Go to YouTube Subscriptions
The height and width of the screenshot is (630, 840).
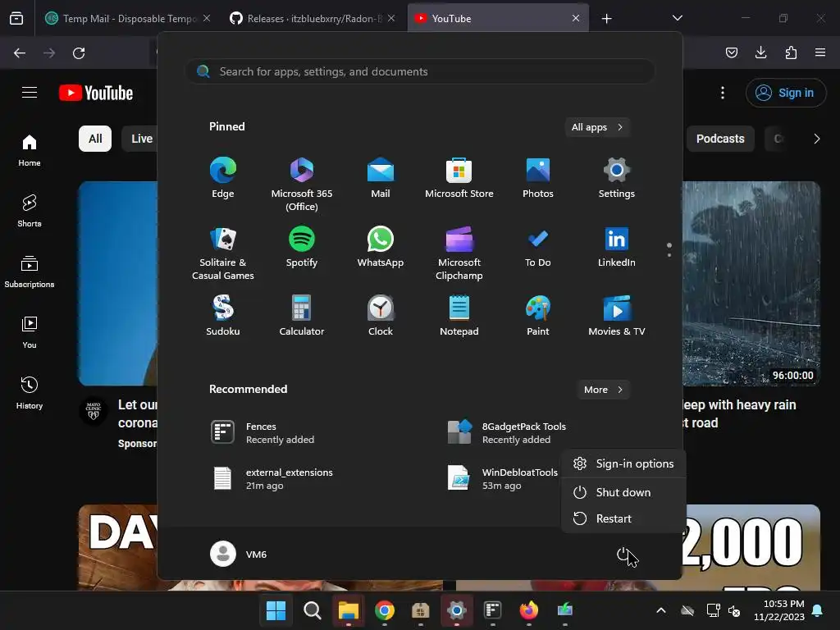tap(30, 272)
